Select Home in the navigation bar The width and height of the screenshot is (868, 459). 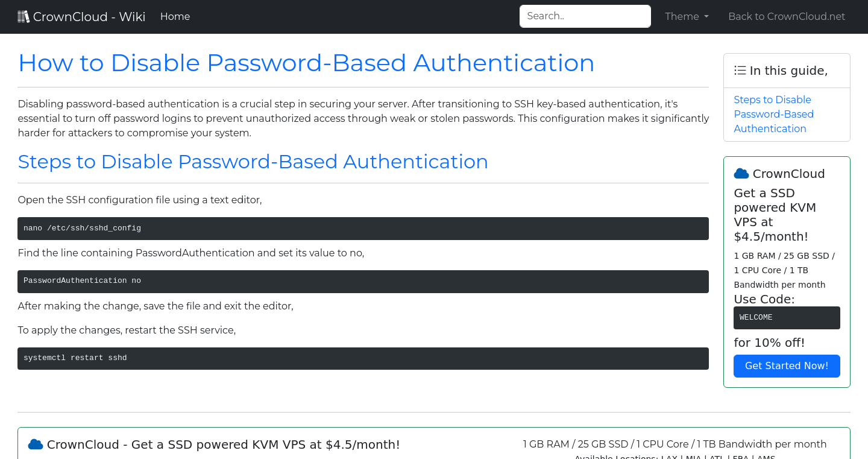point(175,16)
